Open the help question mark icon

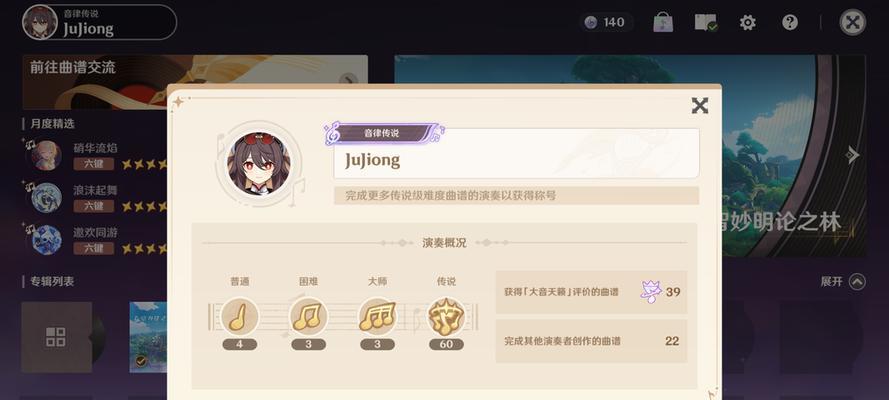pos(790,22)
